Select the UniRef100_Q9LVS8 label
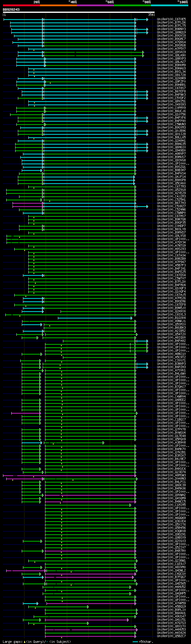 [171, 236]
